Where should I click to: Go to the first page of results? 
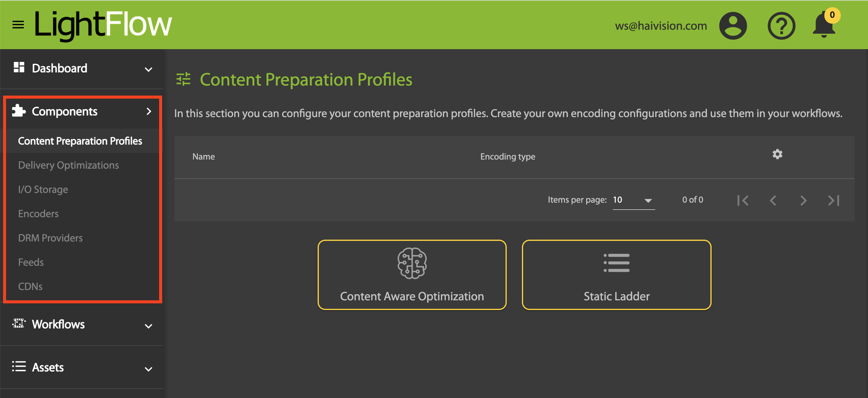click(743, 200)
